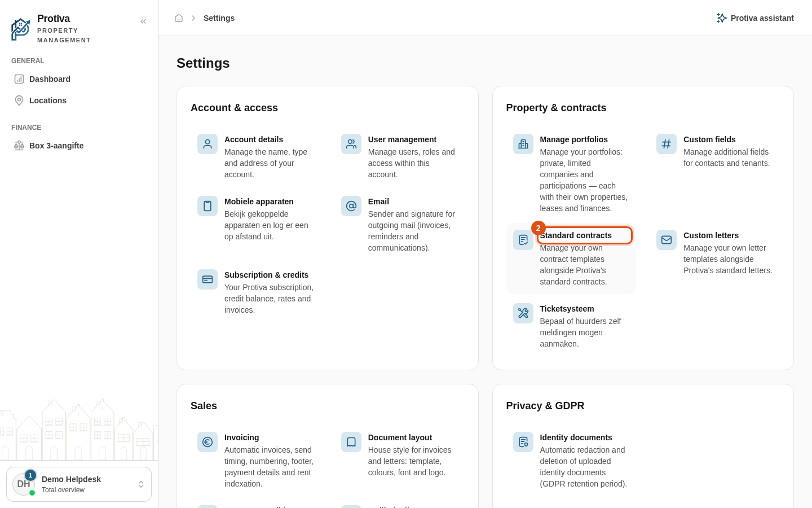Screen dimensions: 812x508
Task: Click the Invoicing euro icon
Action: [208, 442]
